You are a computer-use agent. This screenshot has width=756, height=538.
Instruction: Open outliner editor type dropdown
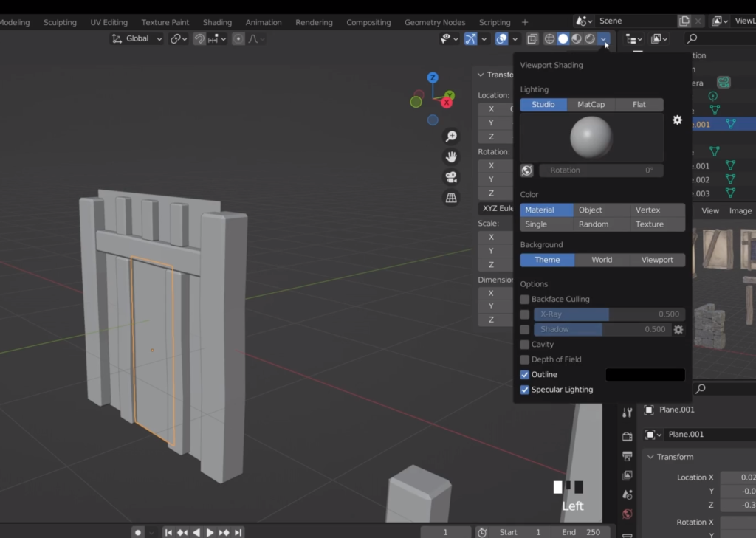point(633,39)
